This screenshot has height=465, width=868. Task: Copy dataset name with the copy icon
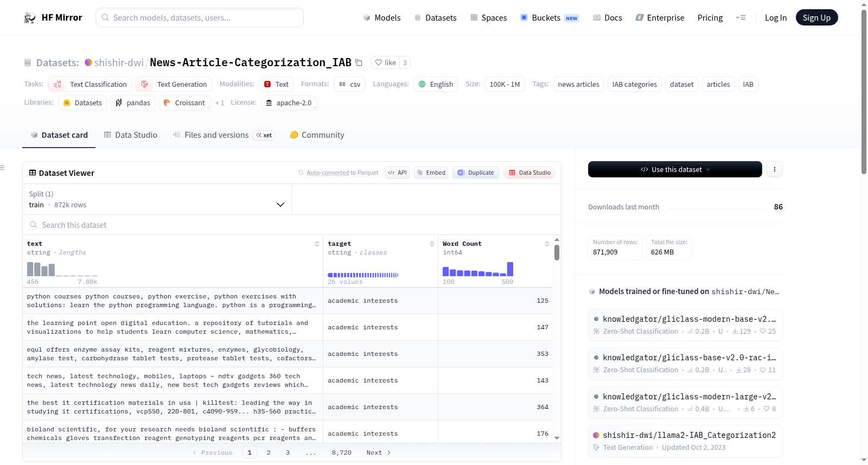(359, 62)
